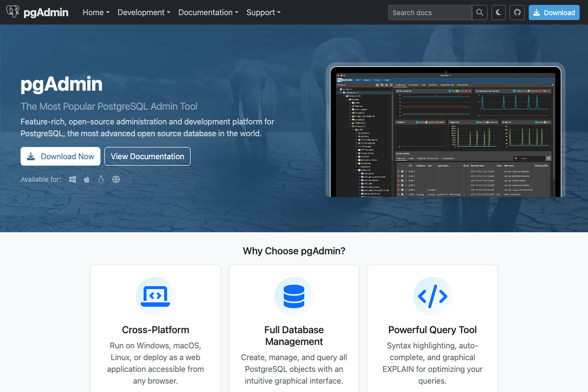Click The Most Popular PostgreSQL Admin Tool subtitle
588x392 pixels.
click(109, 106)
